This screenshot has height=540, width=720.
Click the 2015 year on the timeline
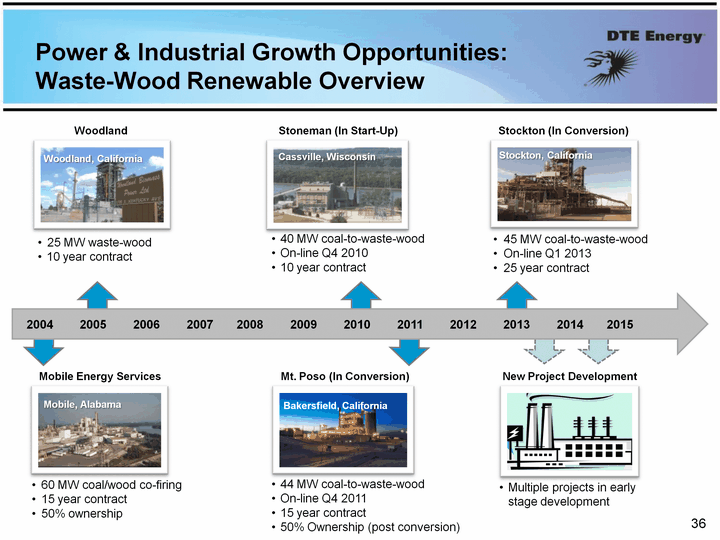pos(620,325)
